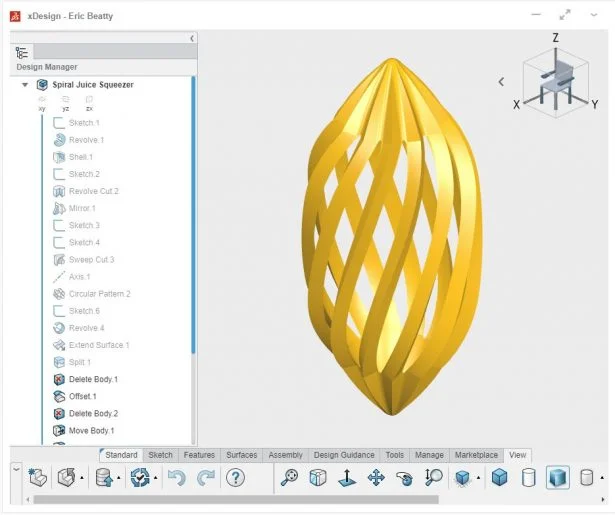Select Delete Body.1 in the feature tree
This screenshot has height=515, width=615.
point(93,379)
